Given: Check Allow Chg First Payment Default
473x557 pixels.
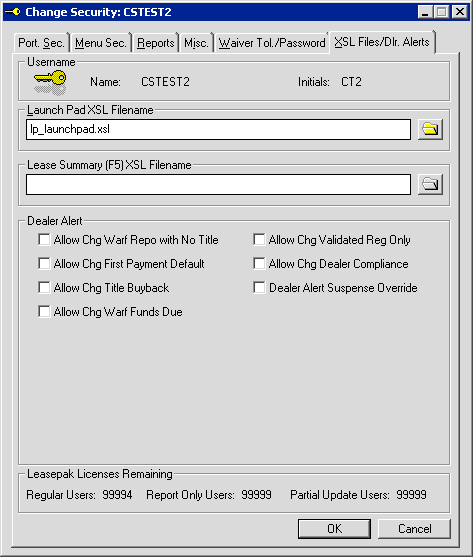Looking at the screenshot, I should (44, 264).
